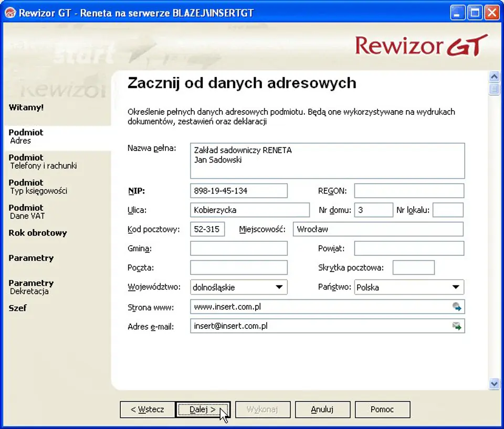The image size is (504, 429).
Task: Click into the Poczta field
Action: pyautogui.click(x=239, y=268)
